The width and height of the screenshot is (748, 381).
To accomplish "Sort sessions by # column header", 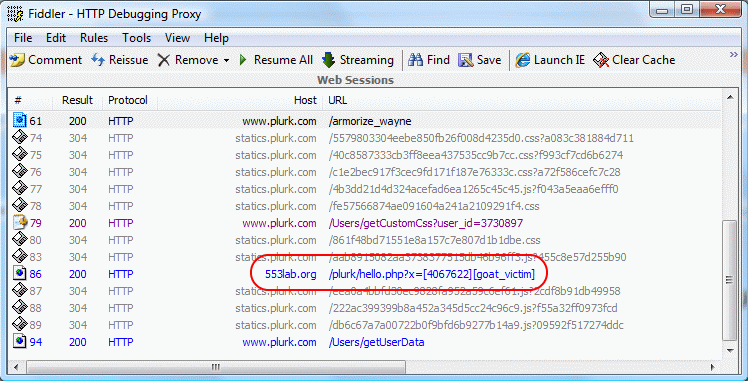I will coord(19,101).
